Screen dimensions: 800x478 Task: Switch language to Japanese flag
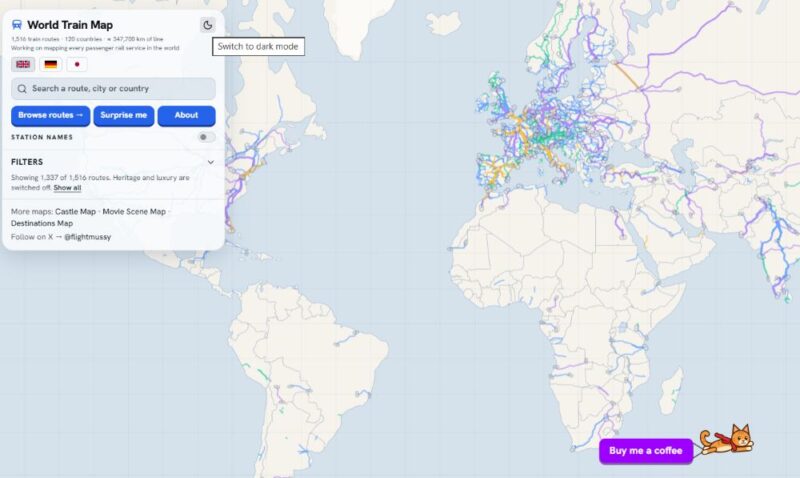[77, 64]
